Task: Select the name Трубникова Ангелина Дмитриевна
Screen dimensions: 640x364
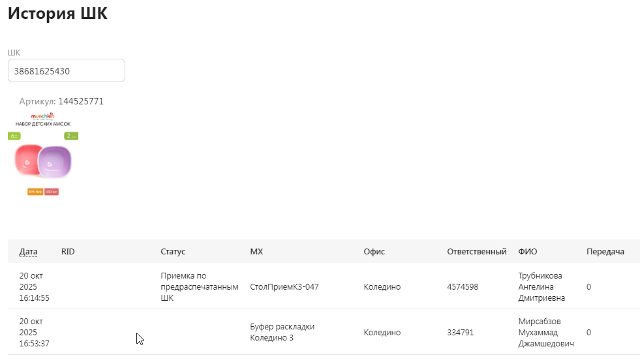Action: pos(541,286)
